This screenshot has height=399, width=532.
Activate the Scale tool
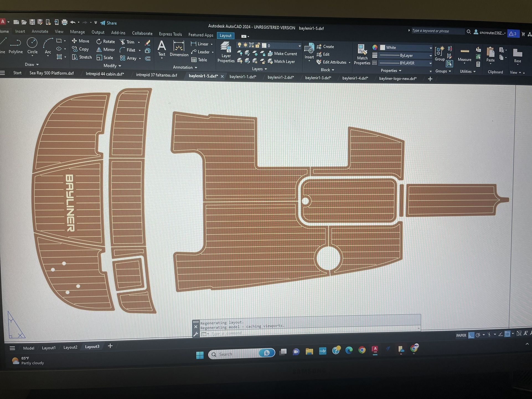[105, 58]
